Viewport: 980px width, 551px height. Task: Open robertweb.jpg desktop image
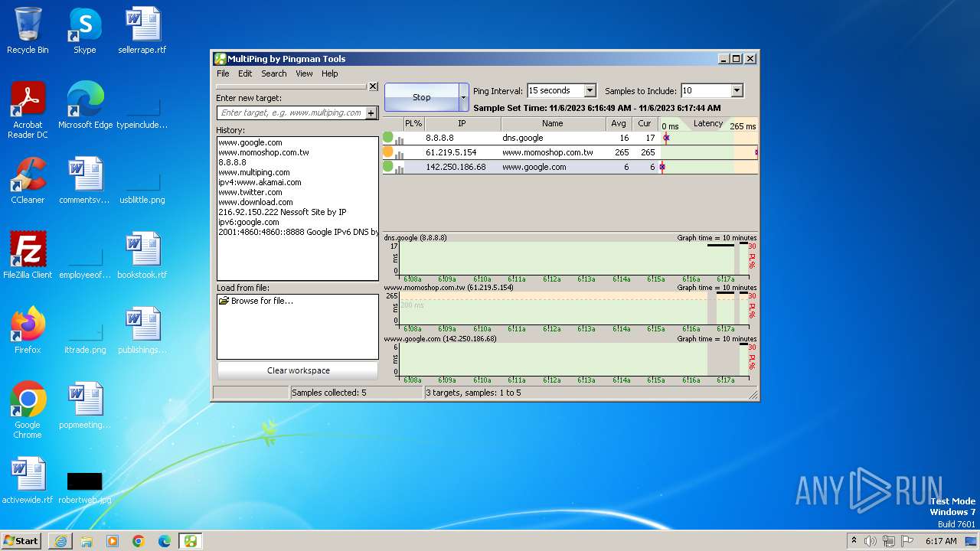point(84,487)
